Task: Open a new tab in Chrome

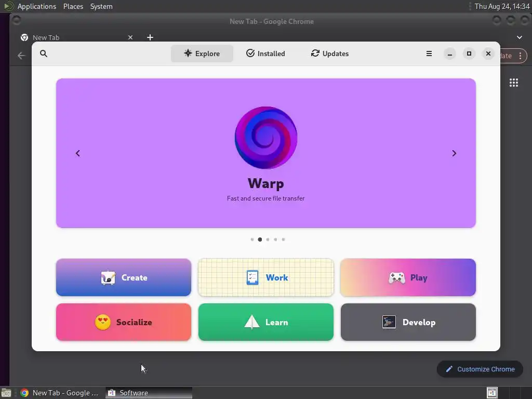Action: [x=150, y=37]
